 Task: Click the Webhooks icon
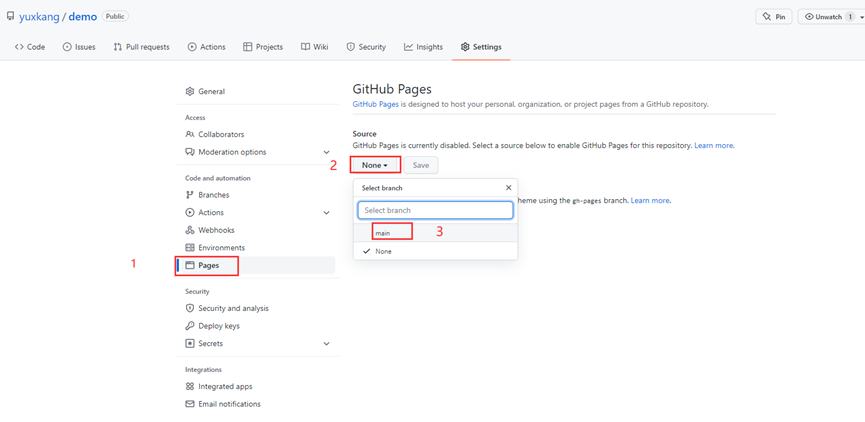(x=190, y=231)
